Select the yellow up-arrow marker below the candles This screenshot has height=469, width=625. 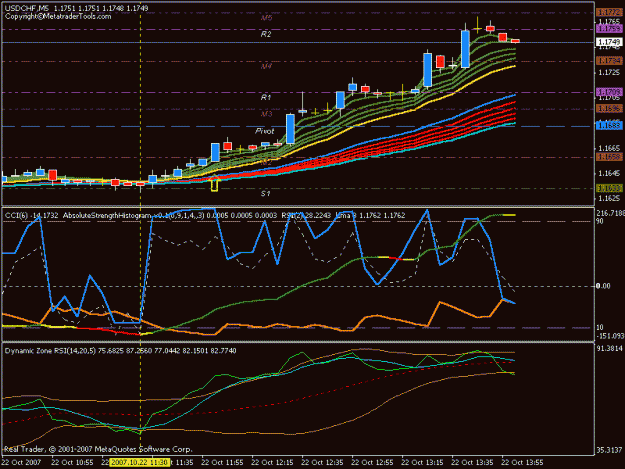(x=214, y=183)
